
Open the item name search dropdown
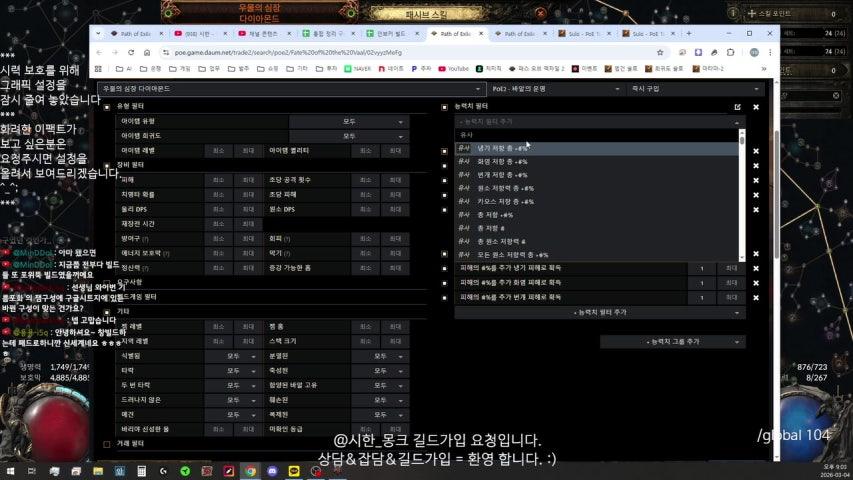pos(291,88)
